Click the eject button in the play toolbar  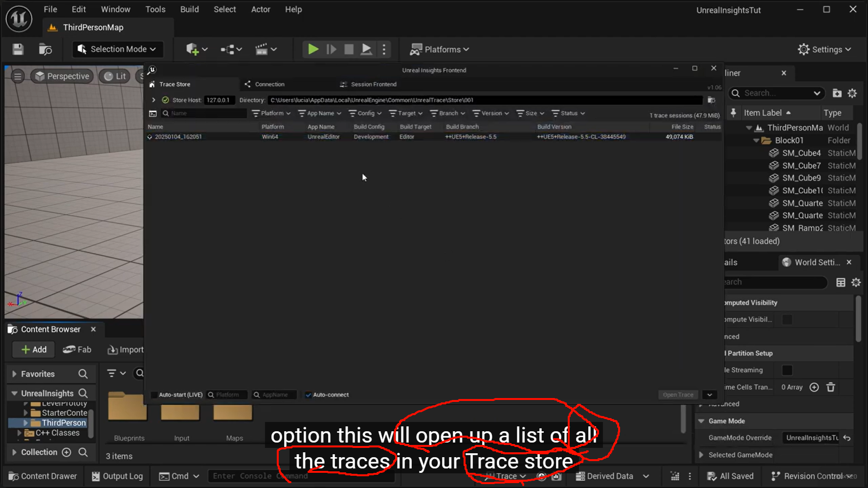pos(366,49)
